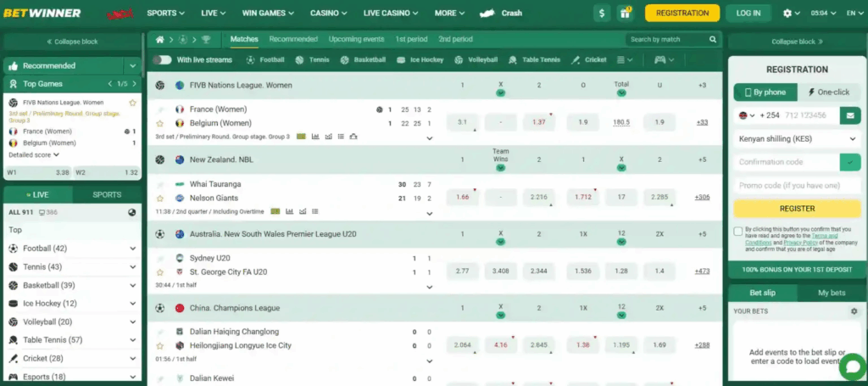This screenshot has height=386, width=868.
Task: Filter matches by Football icon
Action: [251, 60]
